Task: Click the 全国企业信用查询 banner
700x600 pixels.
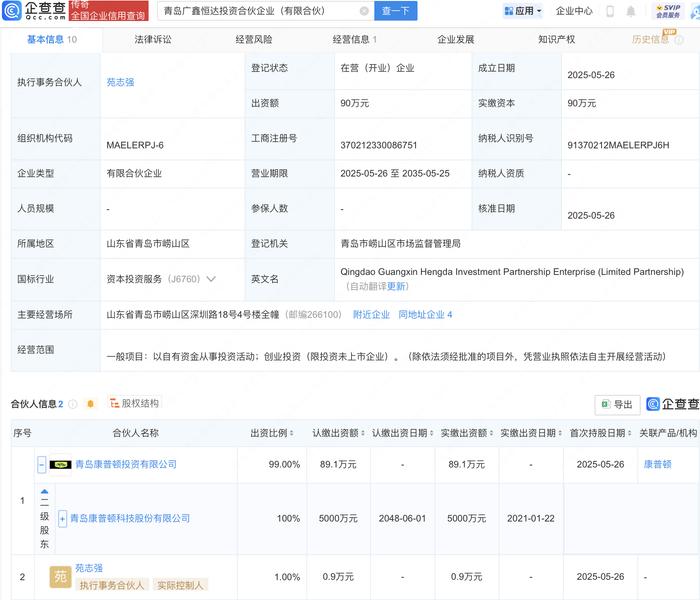Action: click(x=108, y=11)
